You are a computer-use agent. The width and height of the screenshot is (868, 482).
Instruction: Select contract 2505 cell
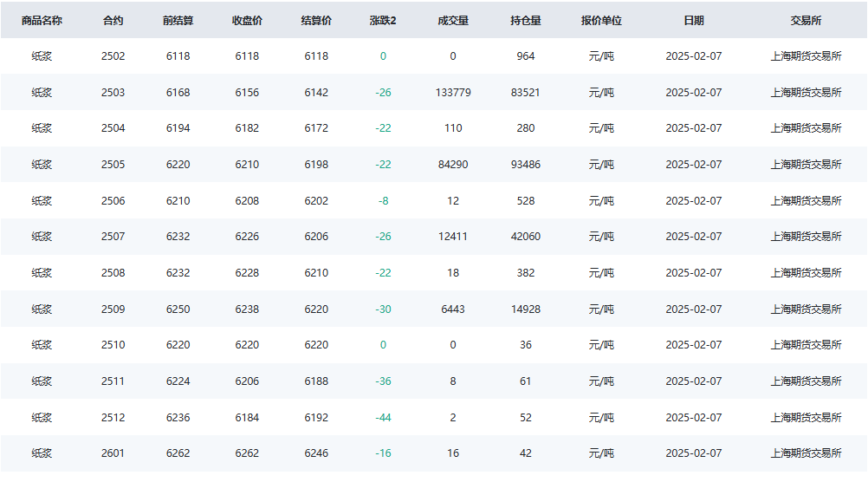(x=113, y=165)
